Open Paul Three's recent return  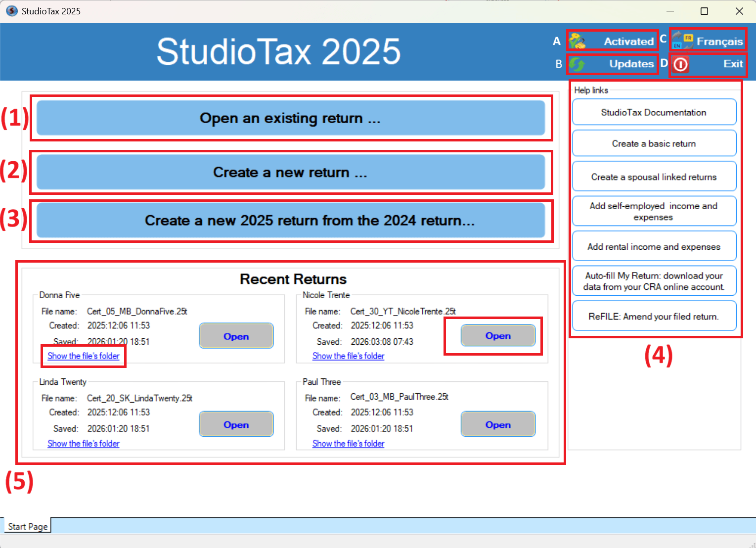(497, 424)
